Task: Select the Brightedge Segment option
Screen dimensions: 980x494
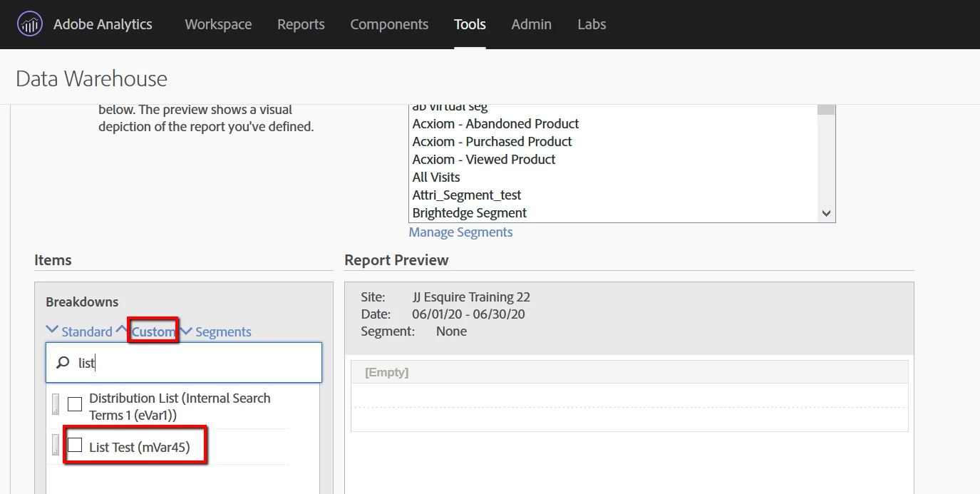Action: coord(470,213)
